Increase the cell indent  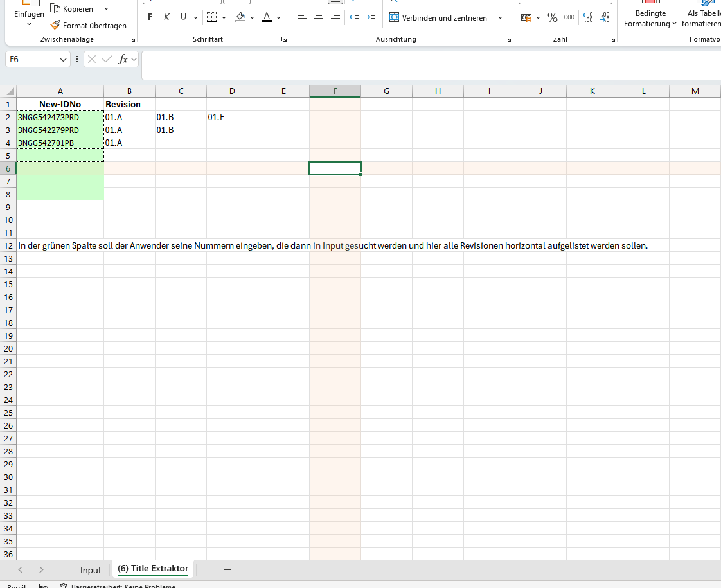click(371, 17)
